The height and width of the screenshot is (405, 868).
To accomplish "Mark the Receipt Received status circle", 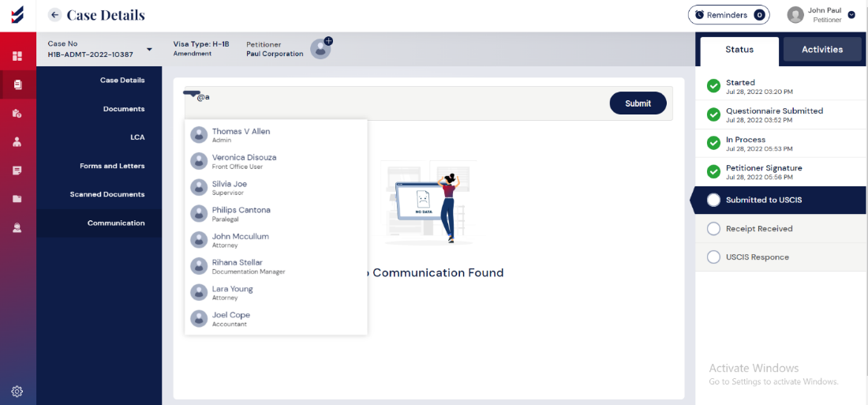I will click(713, 229).
